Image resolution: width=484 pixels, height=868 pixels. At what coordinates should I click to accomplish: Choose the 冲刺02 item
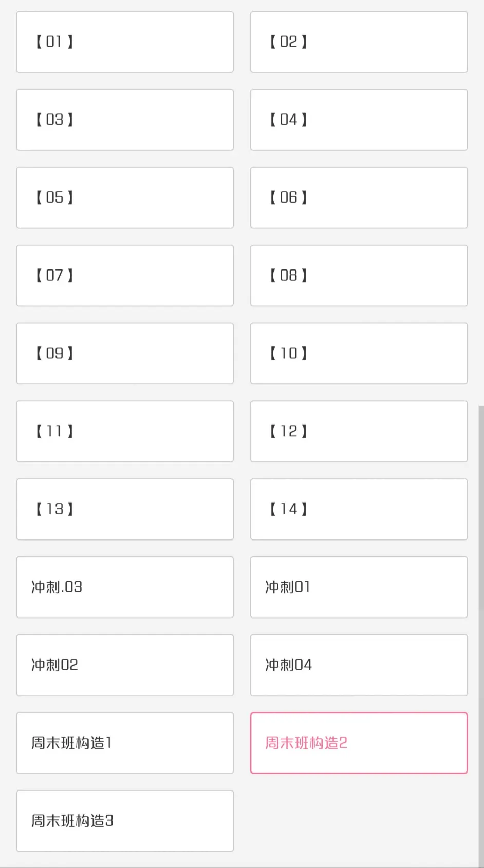[125, 665]
